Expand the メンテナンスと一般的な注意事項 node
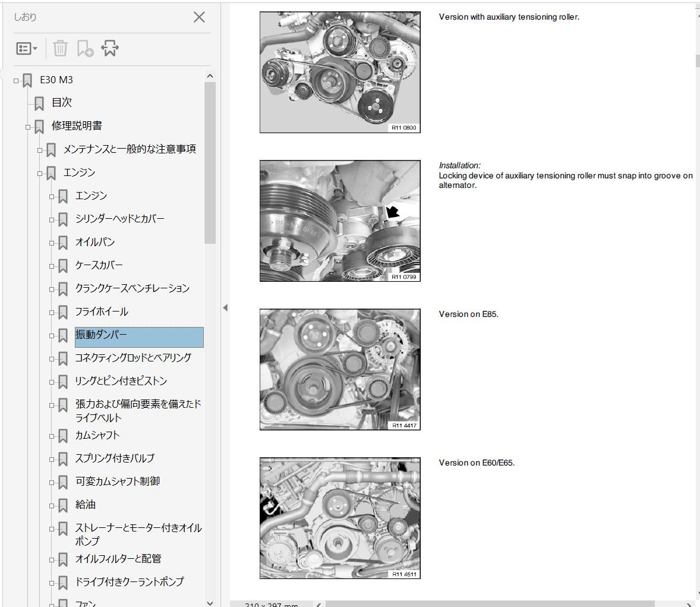The height and width of the screenshot is (607, 700). tap(40, 150)
